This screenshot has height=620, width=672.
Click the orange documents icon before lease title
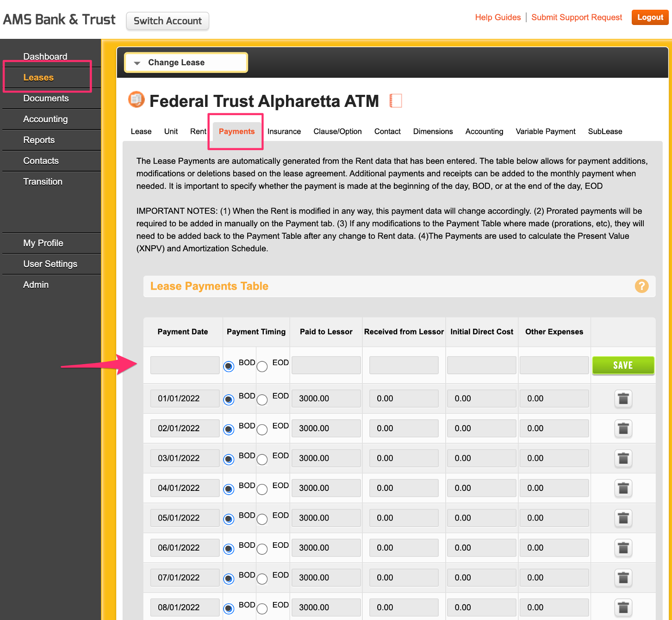coord(137,99)
